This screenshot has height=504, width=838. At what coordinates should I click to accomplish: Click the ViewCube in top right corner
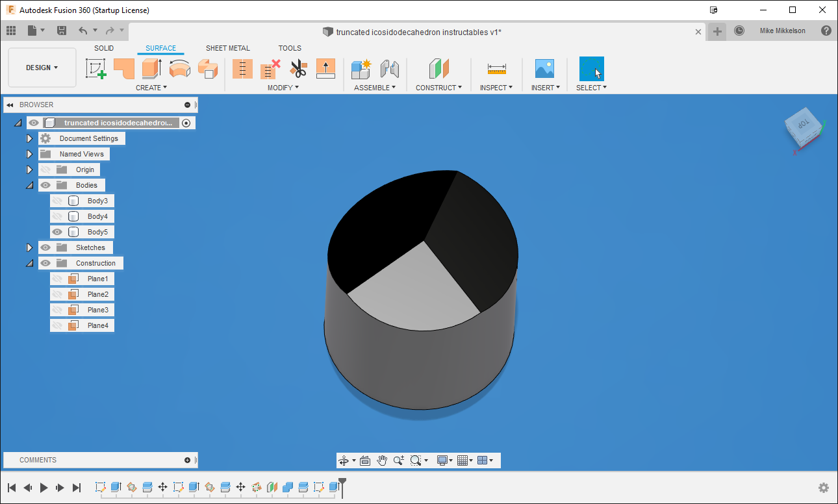click(802, 129)
